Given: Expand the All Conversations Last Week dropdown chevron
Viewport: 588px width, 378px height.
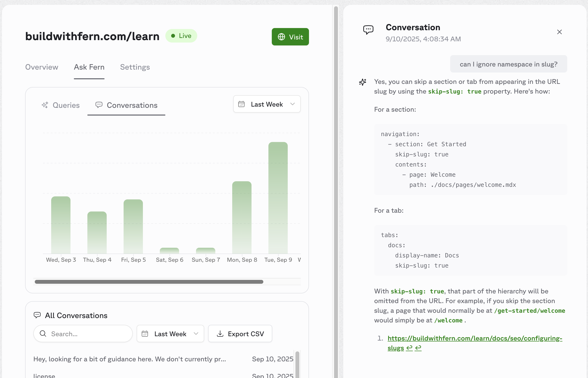Looking at the screenshot, I should point(196,334).
